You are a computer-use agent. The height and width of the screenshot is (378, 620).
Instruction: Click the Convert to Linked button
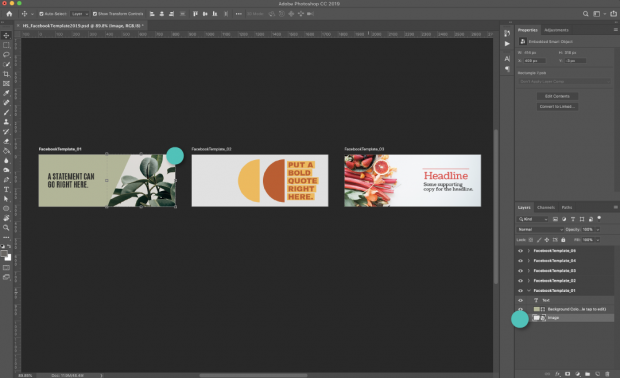tap(557, 106)
